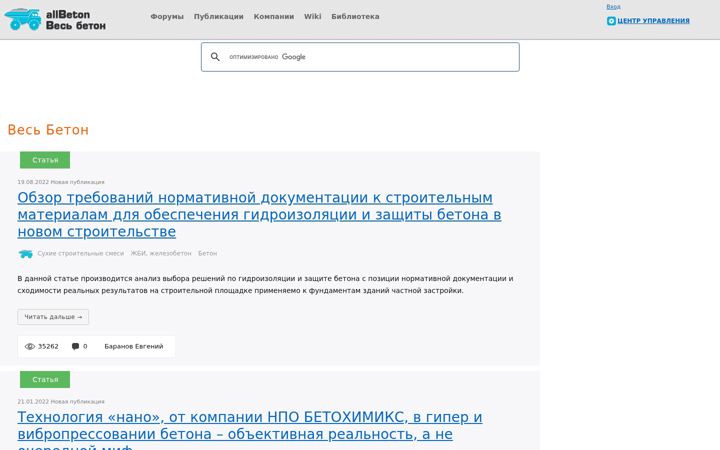The height and width of the screenshot is (450, 720).
Task: Open the Компании menu
Action: coord(274,17)
